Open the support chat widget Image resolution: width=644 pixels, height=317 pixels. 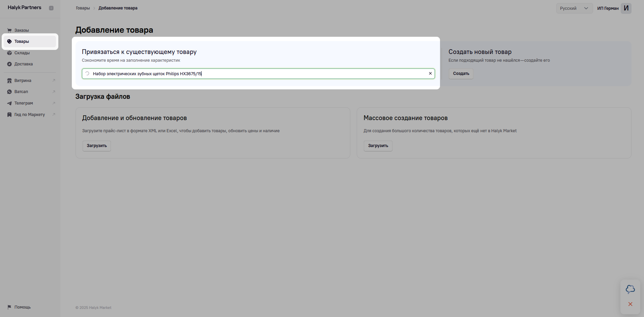630,289
